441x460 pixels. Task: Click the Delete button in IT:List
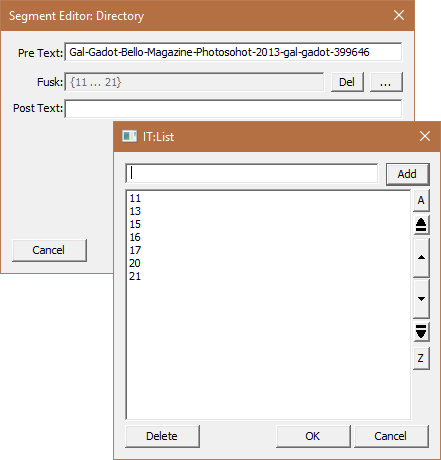pyautogui.click(x=162, y=436)
